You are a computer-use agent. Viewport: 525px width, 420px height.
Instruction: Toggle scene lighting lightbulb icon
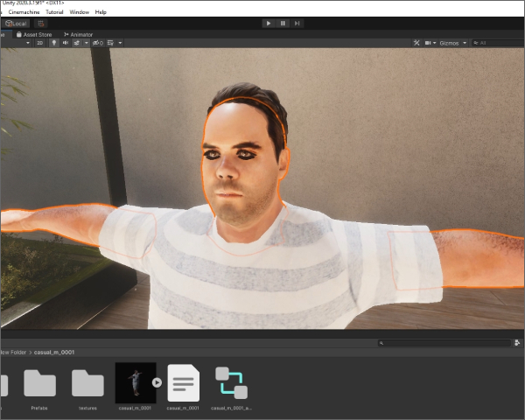53,43
